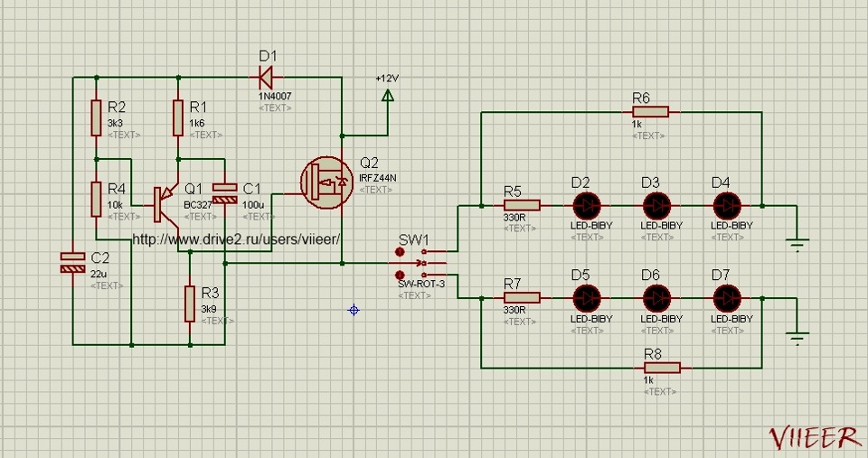Click the +12V power terminal arrow
868x458 pixels.
tap(388, 94)
